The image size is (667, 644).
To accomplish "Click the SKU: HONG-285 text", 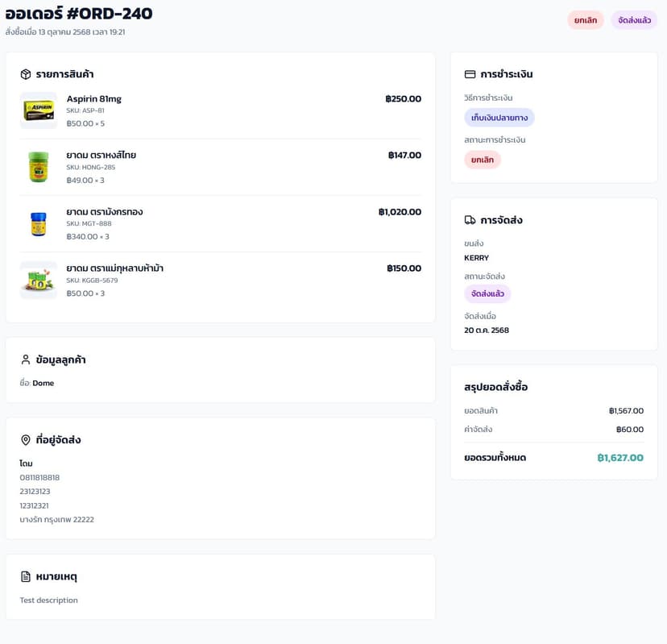I will coord(90,167).
